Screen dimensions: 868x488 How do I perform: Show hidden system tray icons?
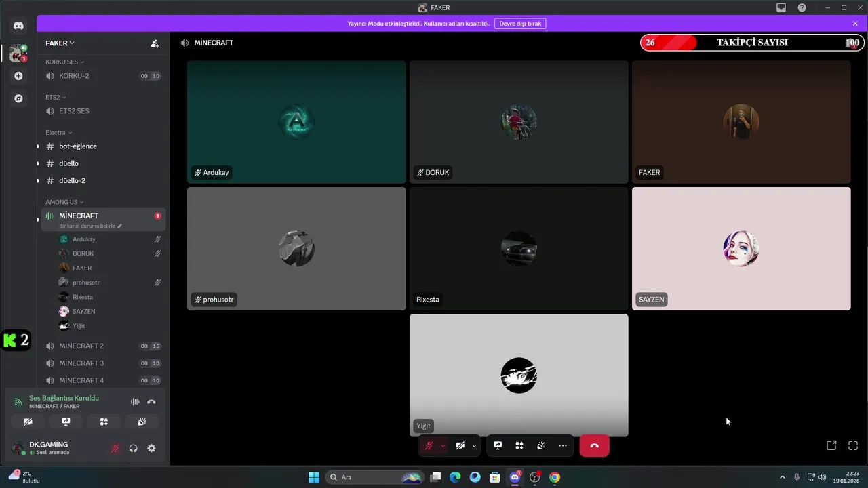(782, 477)
